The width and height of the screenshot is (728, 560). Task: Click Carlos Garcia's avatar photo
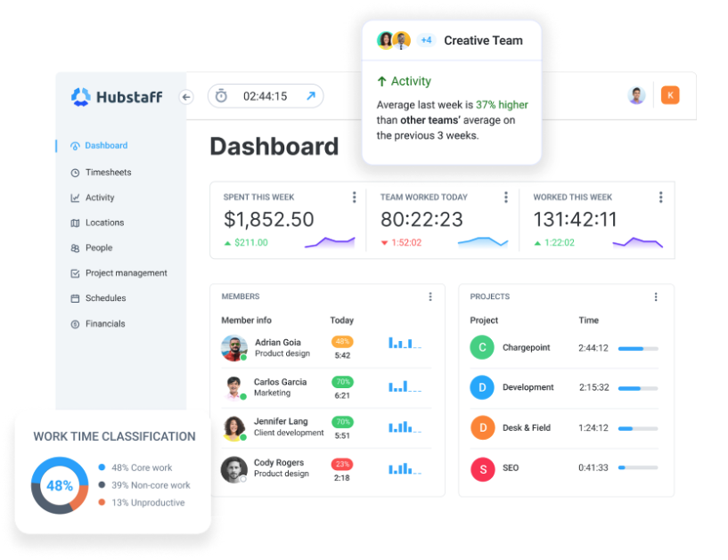[x=234, y=388]
